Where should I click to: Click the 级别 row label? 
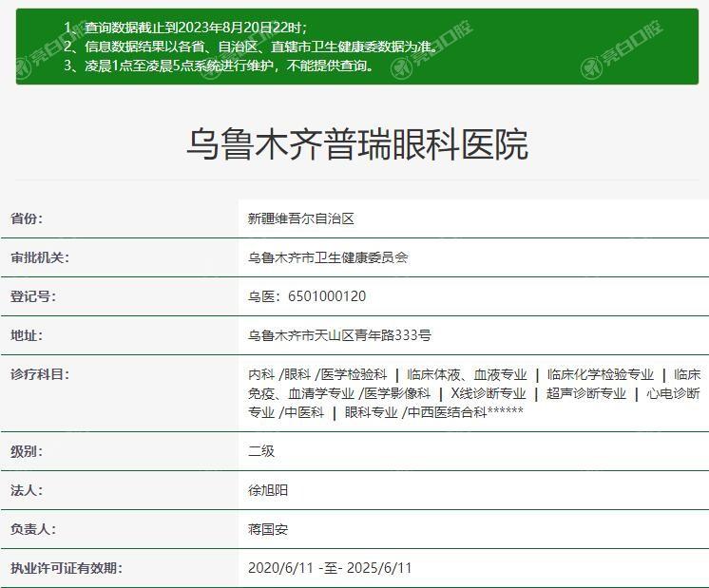[x=27, y=451]
